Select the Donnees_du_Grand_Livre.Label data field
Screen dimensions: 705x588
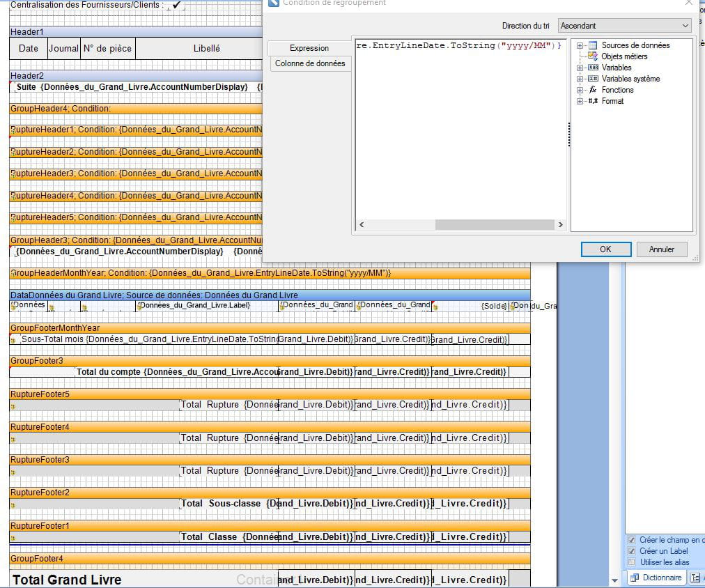pos(207,306)
